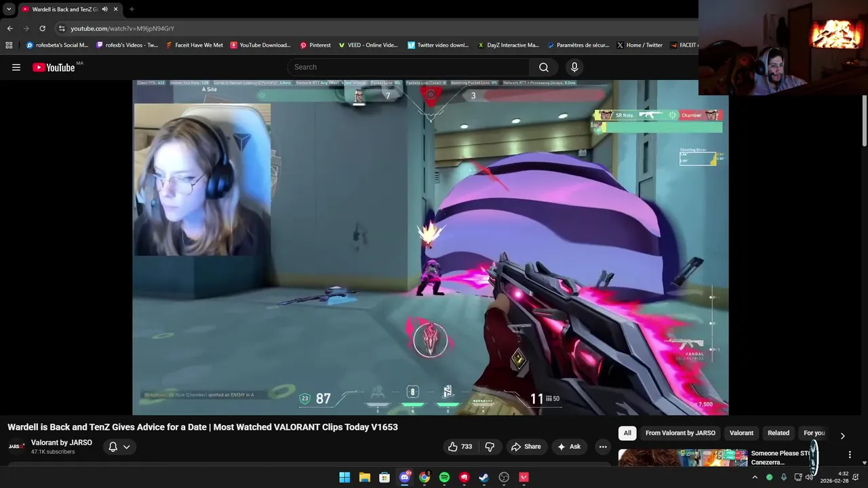Click the tray microphone icon

coord(783,477)
